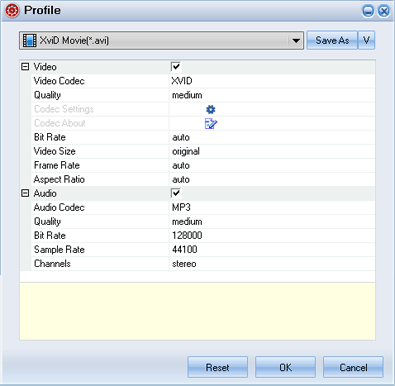The image size is (395, 386).
Task: Select Video Size value original
Action: pos(186,151)
